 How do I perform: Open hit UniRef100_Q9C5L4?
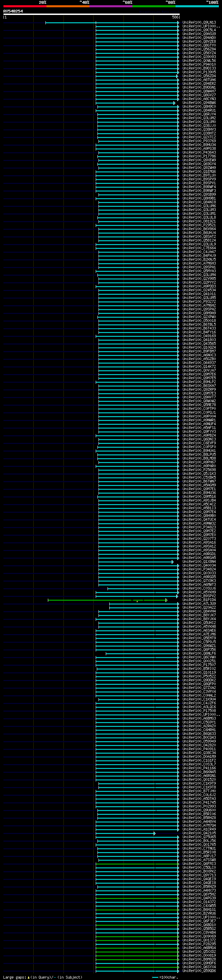click(x=199, y=30)
